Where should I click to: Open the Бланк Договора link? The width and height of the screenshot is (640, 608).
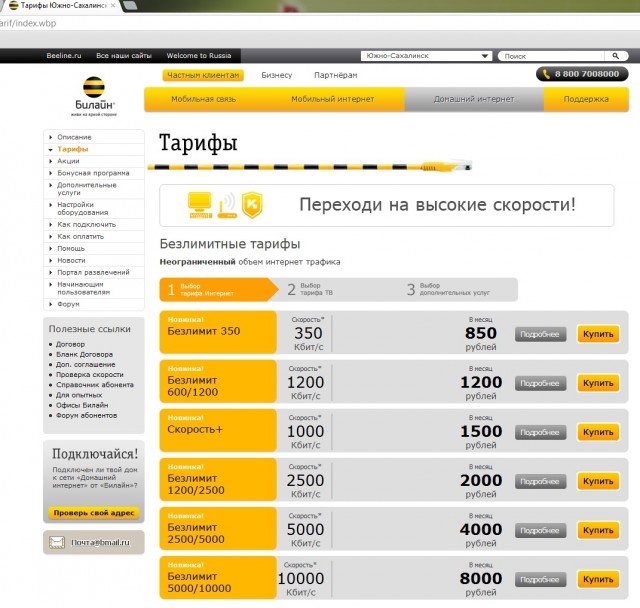pos(84,354)
